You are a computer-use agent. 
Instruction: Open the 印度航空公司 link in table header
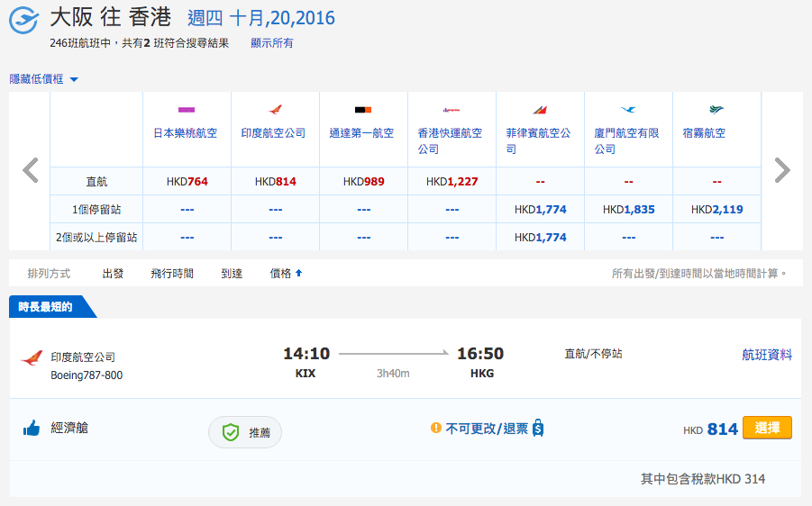[x=273, y=133]
